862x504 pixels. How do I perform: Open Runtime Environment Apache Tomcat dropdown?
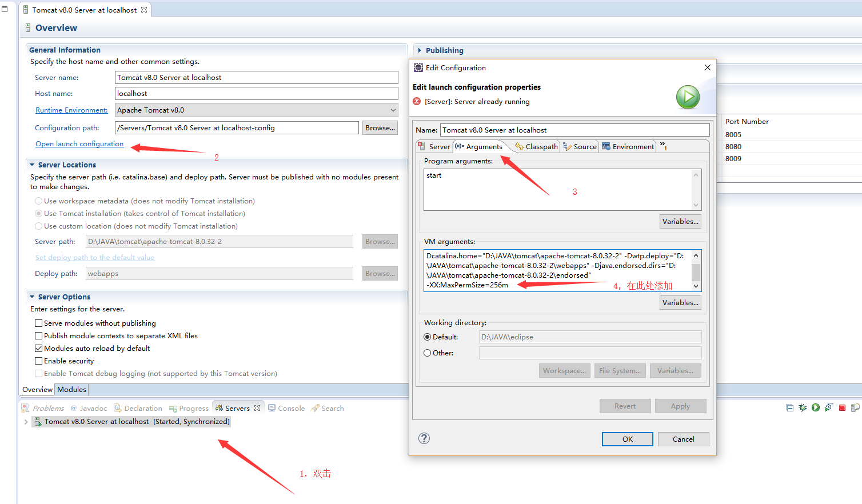pyautogui.click(x=257, y=110)
